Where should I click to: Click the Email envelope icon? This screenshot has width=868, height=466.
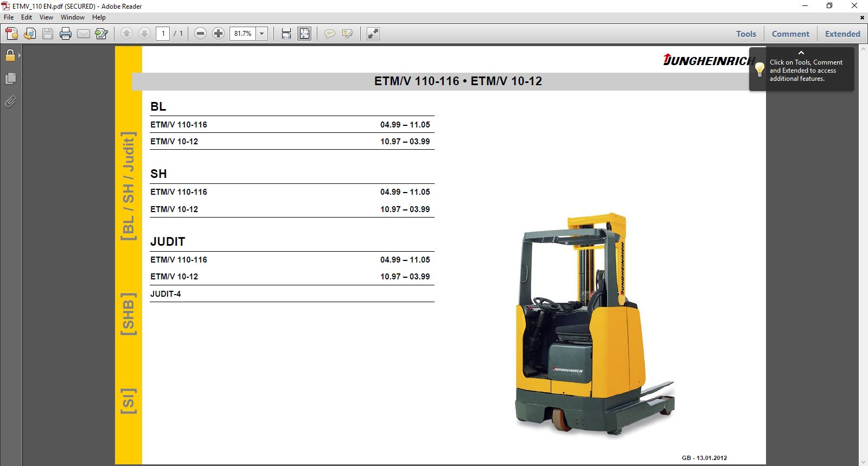(84, 34)
